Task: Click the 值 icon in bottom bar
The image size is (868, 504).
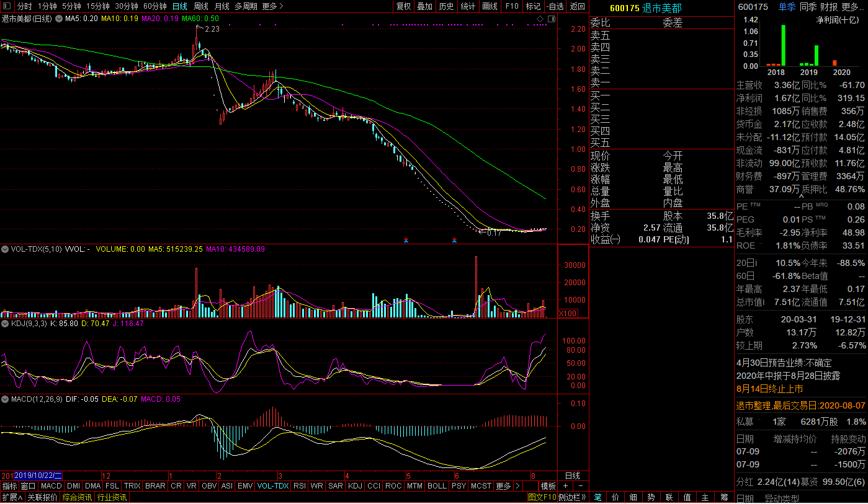Action: (687, 497)
